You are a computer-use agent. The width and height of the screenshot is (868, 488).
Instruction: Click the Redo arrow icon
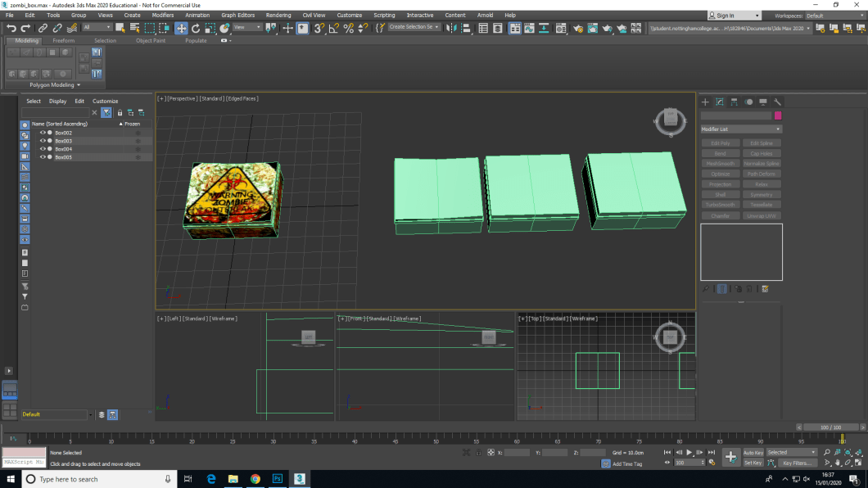coord(25,28)
